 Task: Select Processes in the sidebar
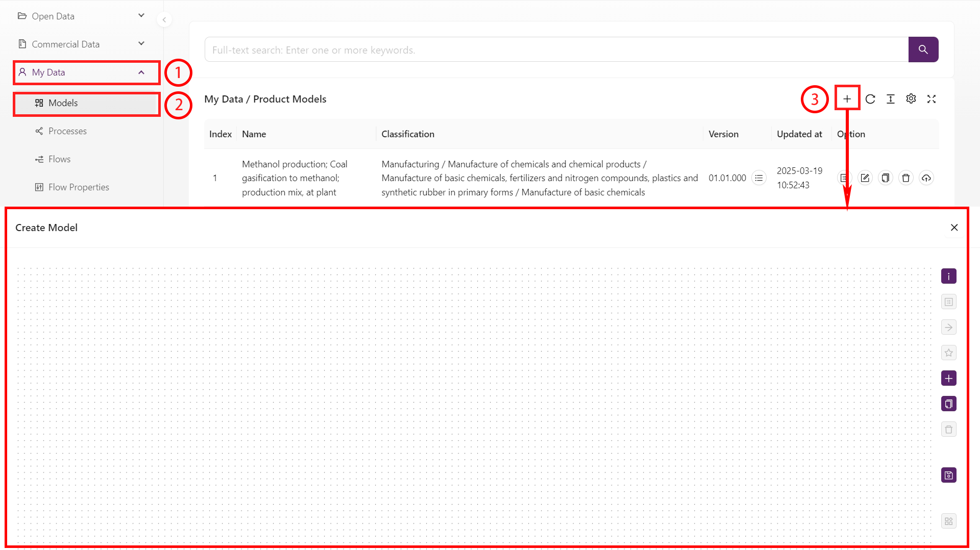click(x=67, y=131)
